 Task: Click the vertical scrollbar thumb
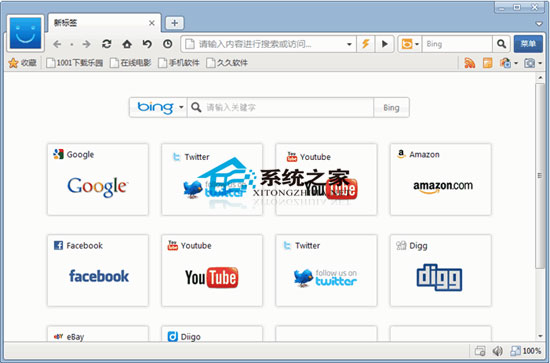(x=540, y=175)
